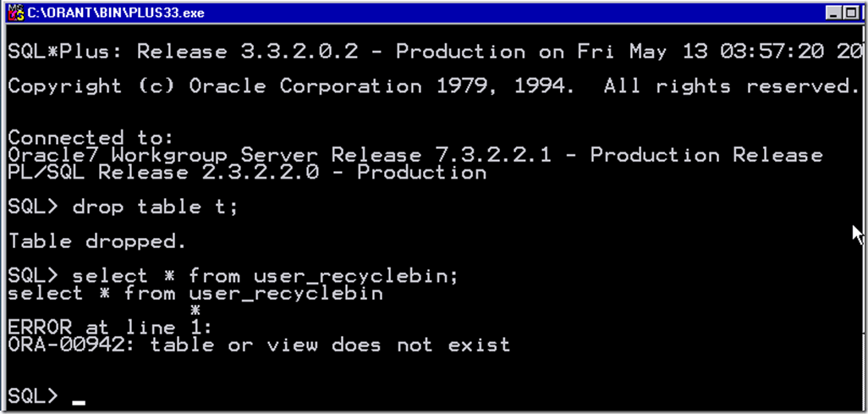Maximize the PLUS33.exe console window
This screenshot has width=868, height=414.
tap(850, 13)
